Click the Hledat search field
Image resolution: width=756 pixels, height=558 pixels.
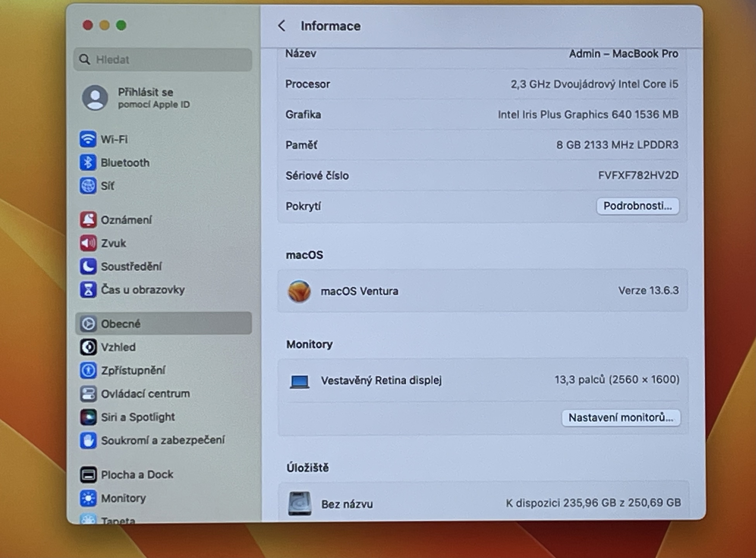pos(163,60)
